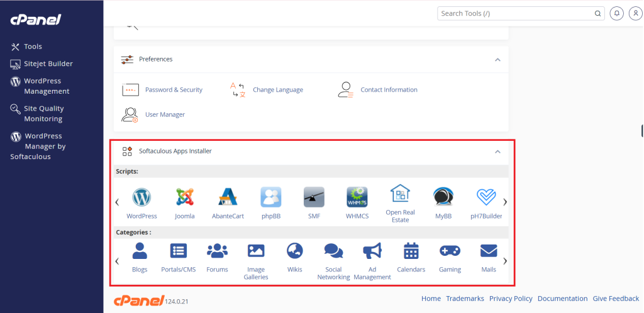This screenshot has width=644, height=313.
Task: Click the Password & Security link
Action: click(174, 90)
